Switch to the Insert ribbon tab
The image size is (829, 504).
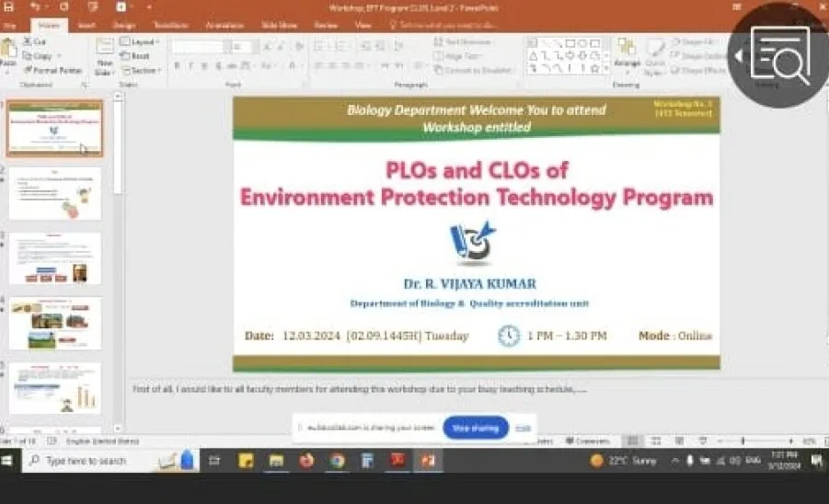coord(86,25)
